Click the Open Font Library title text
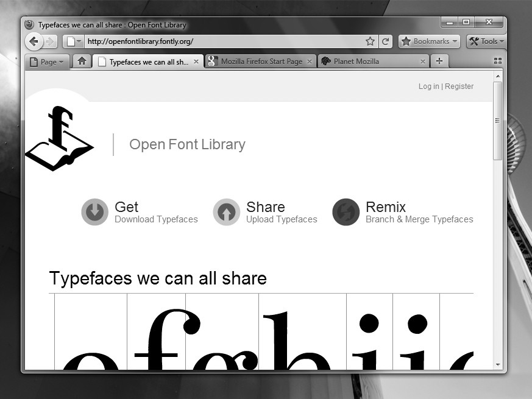Image resolution: width=532 pixels, height=399 pixels. coord(187,144)
